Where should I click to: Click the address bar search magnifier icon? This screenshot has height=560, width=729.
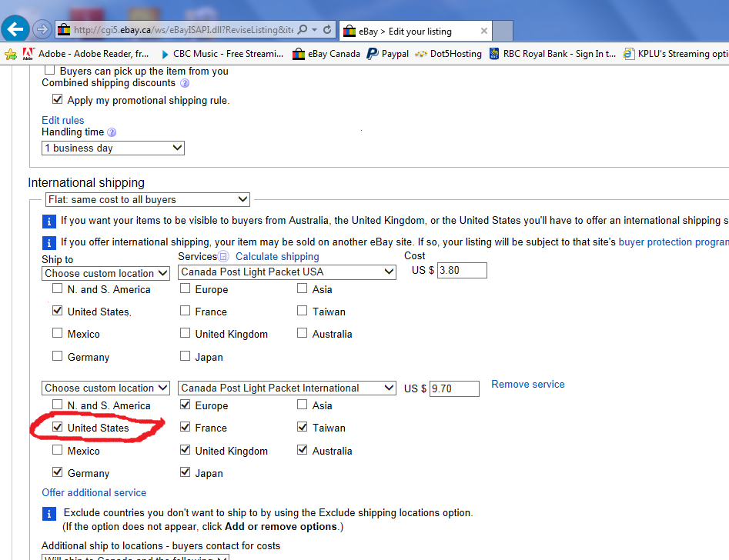point(303,29)
